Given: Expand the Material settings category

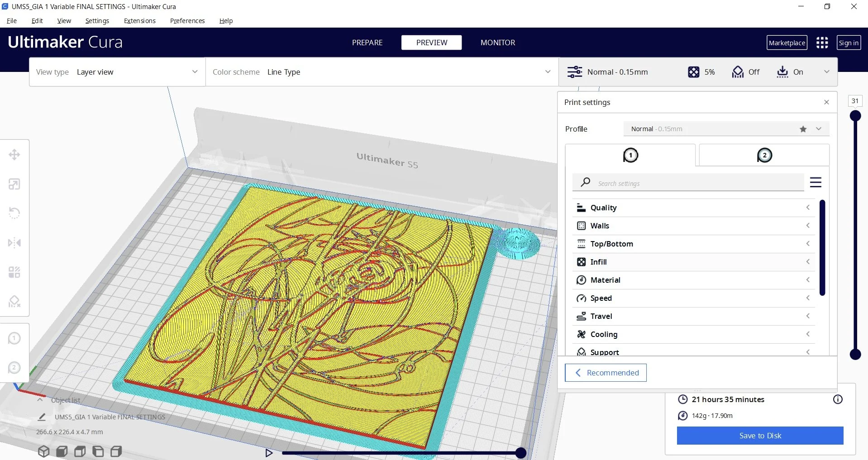Looking at the screenshot, I should tap(693, 280).
